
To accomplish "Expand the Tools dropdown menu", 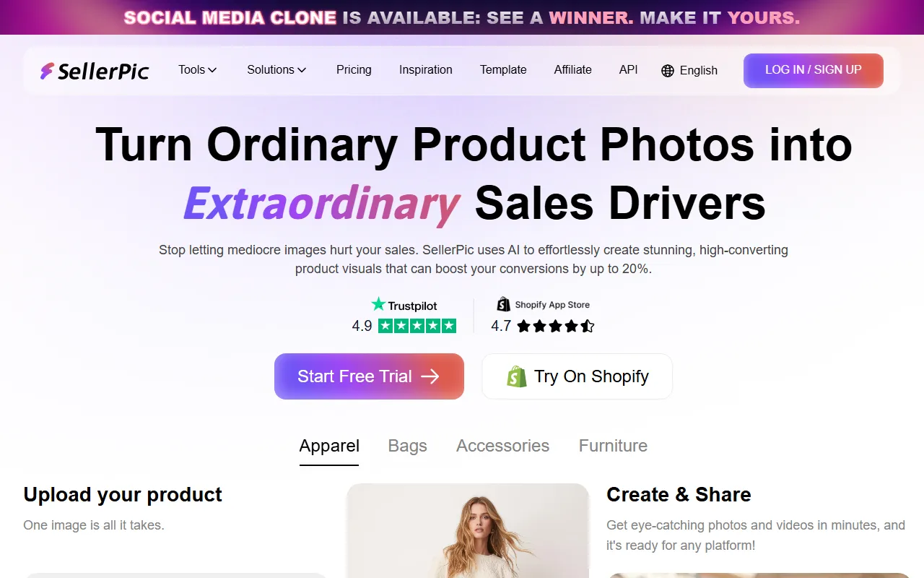I will 198,70.
